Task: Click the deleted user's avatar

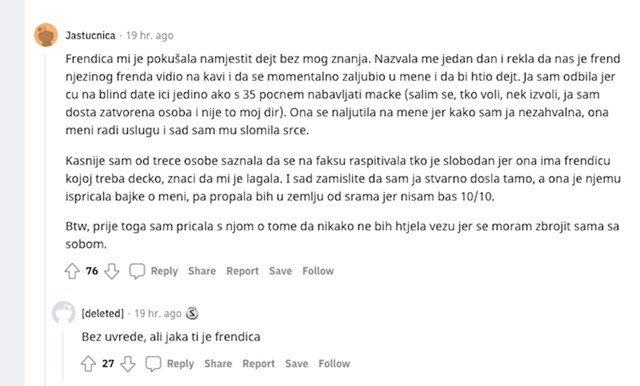Action: tap(64, 313)
